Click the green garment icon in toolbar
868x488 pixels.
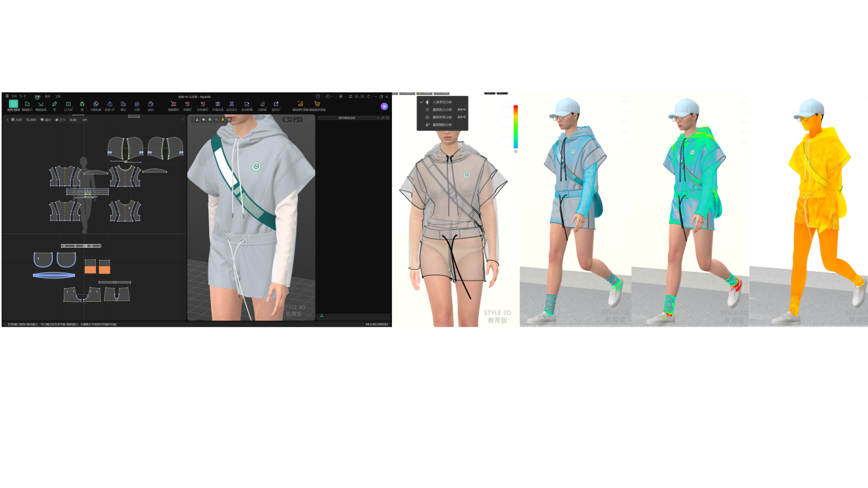pyautogui.click(x=82, y=104)
